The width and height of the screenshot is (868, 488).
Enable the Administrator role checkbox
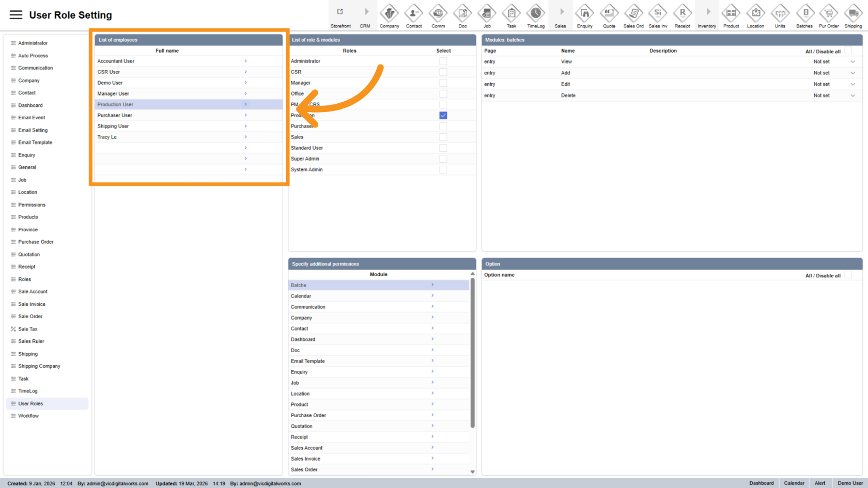pyautogui.click(x=443, y=61)
